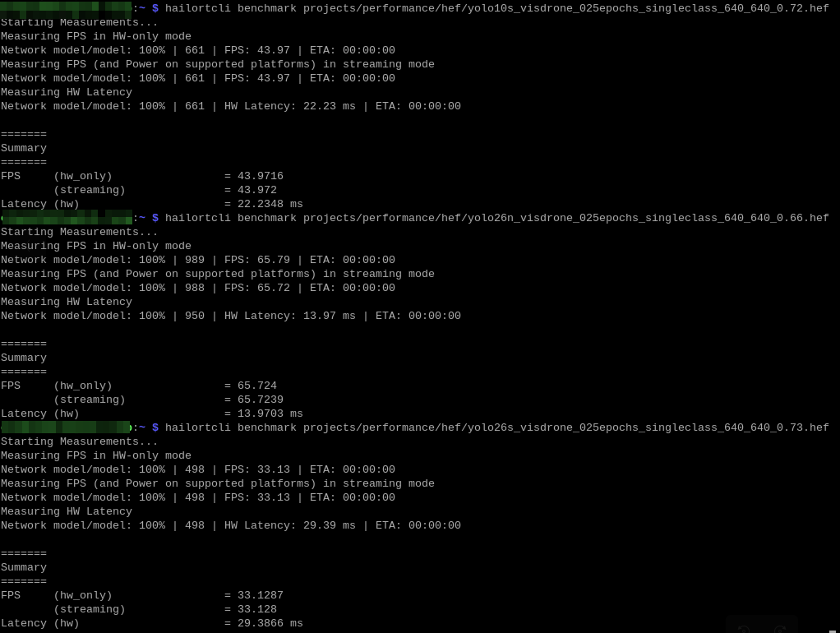840x633 pixels.
Task: Click the 'FPS: 65.72' reading
Action: (257, 287)
